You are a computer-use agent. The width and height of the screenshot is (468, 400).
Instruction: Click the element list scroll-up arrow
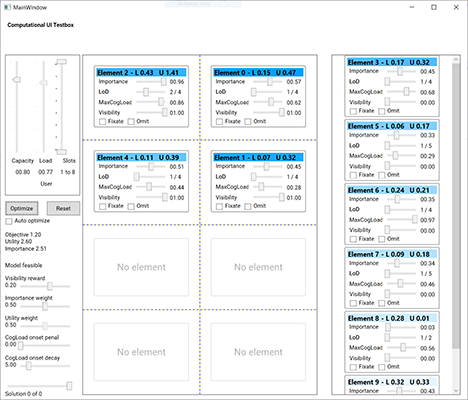pyautogui.click(x=456, y=60)
